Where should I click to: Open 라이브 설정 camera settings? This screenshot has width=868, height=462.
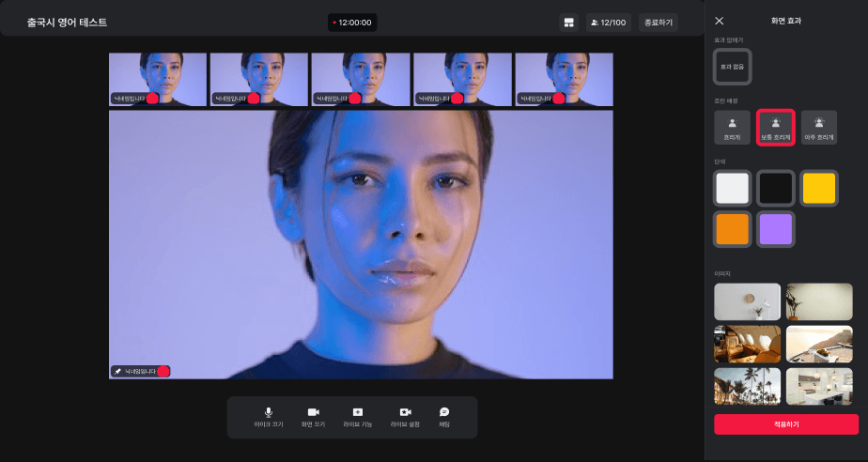[405, 417]
